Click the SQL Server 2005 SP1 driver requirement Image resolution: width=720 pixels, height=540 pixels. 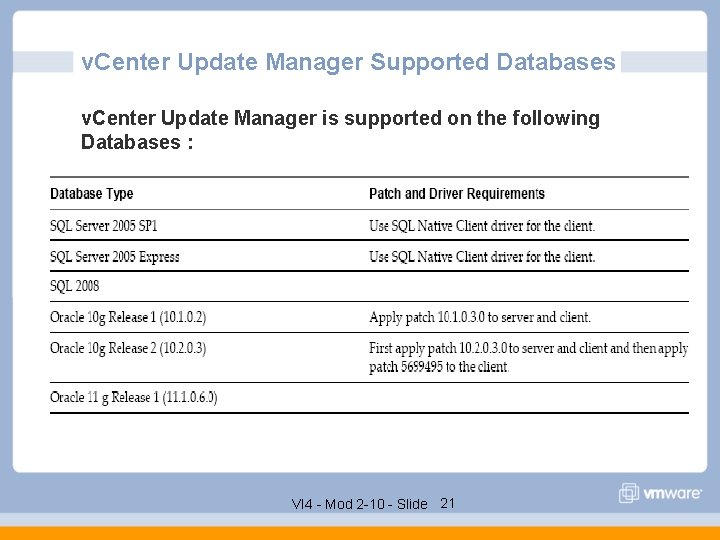[x=482, y=226]
